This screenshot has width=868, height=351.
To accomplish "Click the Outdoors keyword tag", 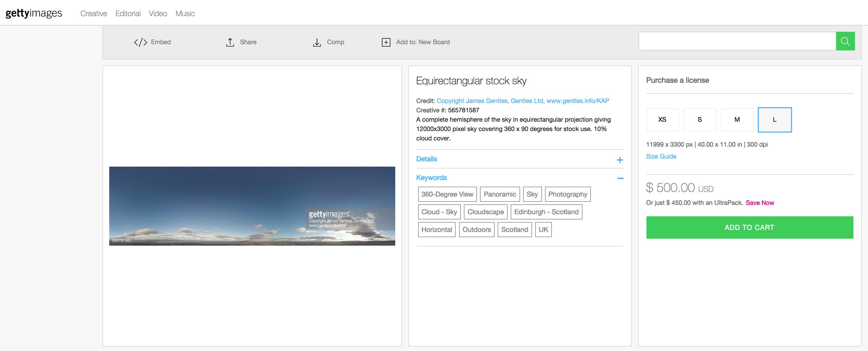I will (476, 230).
